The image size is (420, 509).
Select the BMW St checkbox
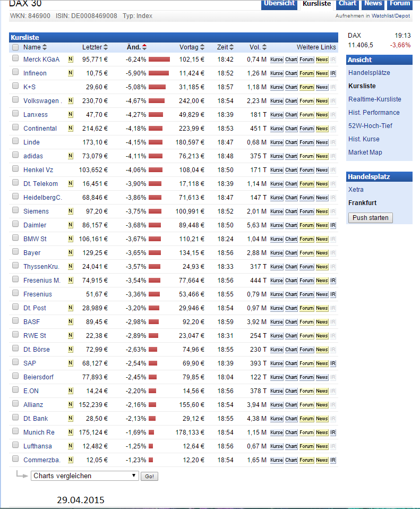[x=15, y=237]
